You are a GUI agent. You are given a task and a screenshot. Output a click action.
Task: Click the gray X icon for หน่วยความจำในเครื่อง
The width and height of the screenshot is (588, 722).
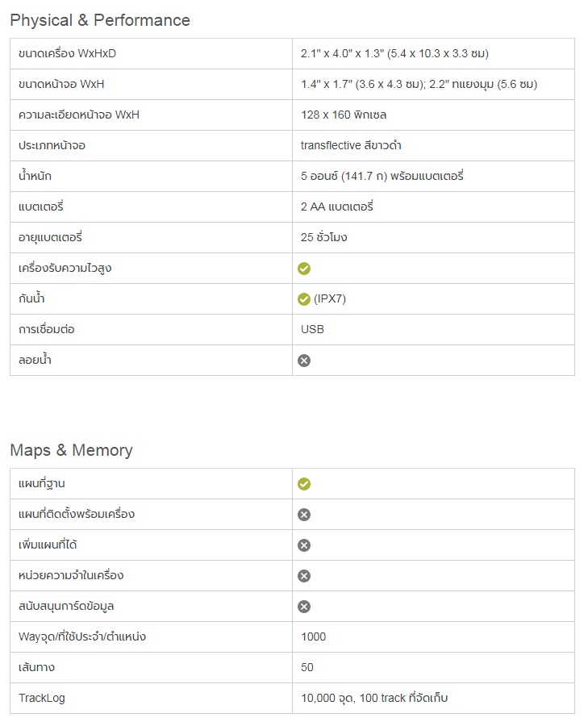point(304,576)
